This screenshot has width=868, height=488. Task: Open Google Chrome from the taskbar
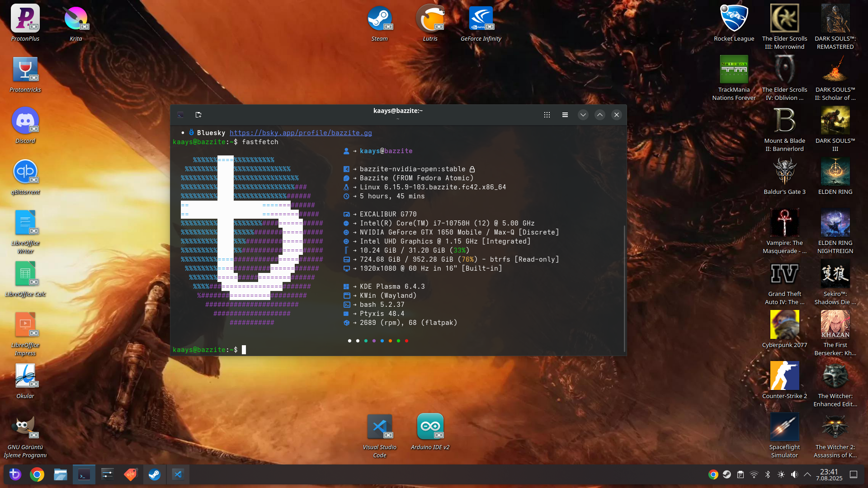click(37, 474)
